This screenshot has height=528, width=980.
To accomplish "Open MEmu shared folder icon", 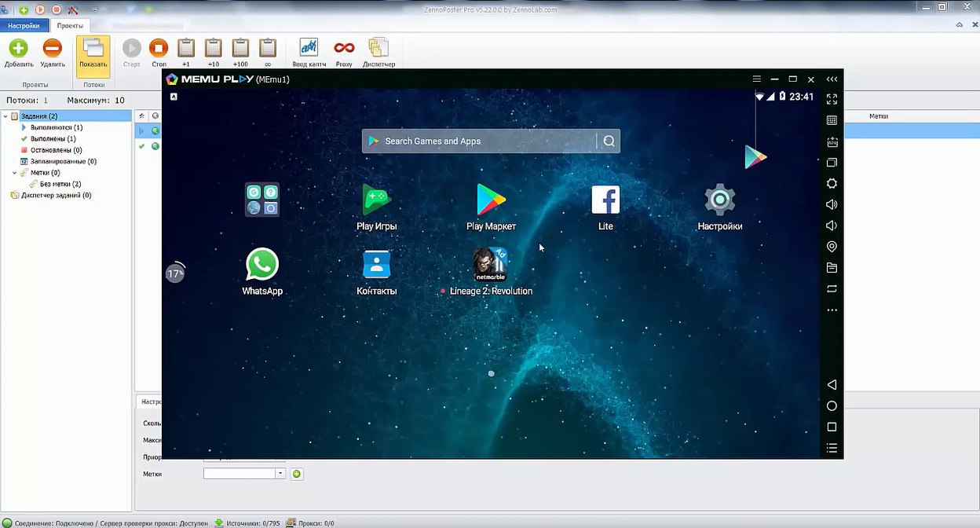I will pos(832,268).
